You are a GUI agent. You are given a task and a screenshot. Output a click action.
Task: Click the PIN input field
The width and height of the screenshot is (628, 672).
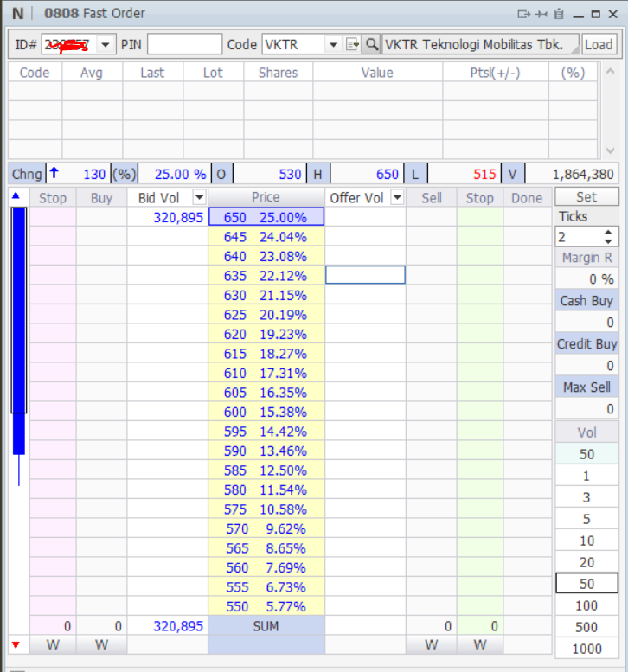184,44
